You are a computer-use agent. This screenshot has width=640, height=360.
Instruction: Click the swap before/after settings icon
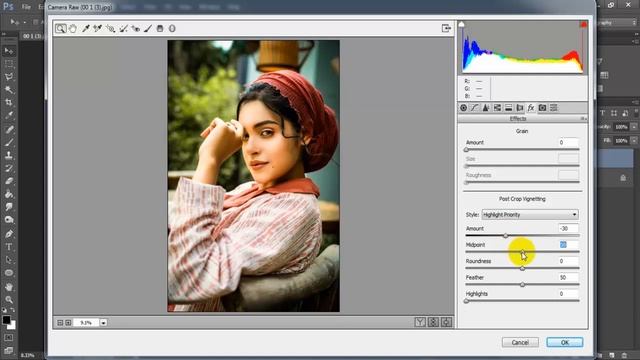(x=433, y=322)
